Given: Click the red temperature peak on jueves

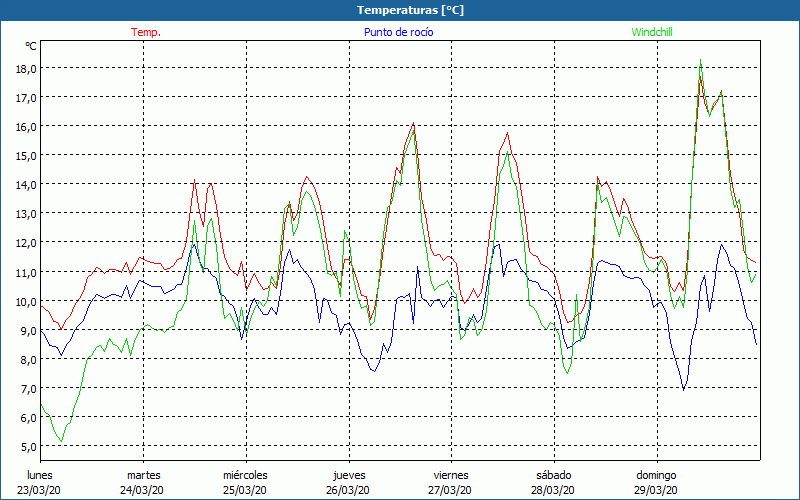Looking at the screenshot, I should (413, 123).
